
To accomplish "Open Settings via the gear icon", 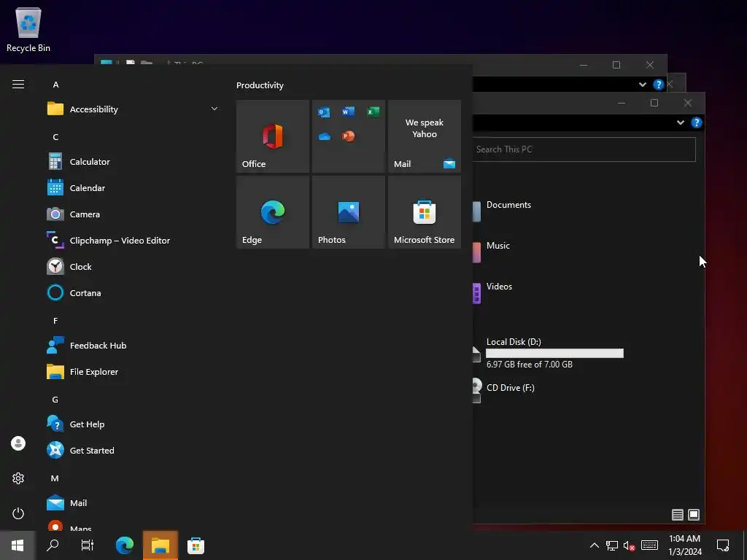I will pyautogui.click(x=18, y=478).
